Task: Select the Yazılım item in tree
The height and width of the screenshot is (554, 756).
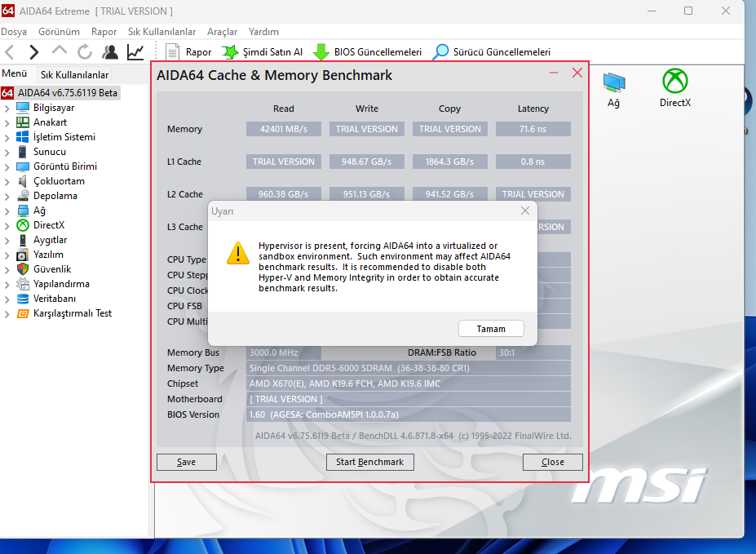Action: click(x=48, y=255)
